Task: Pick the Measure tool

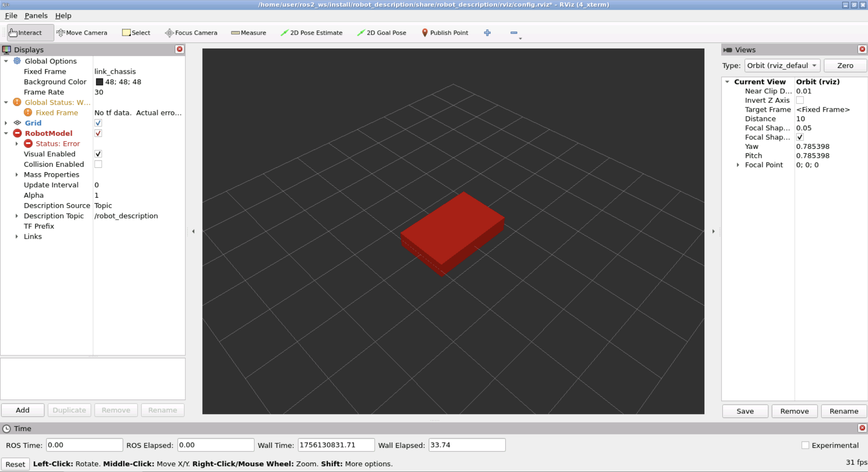Action: tap(248, 33)
